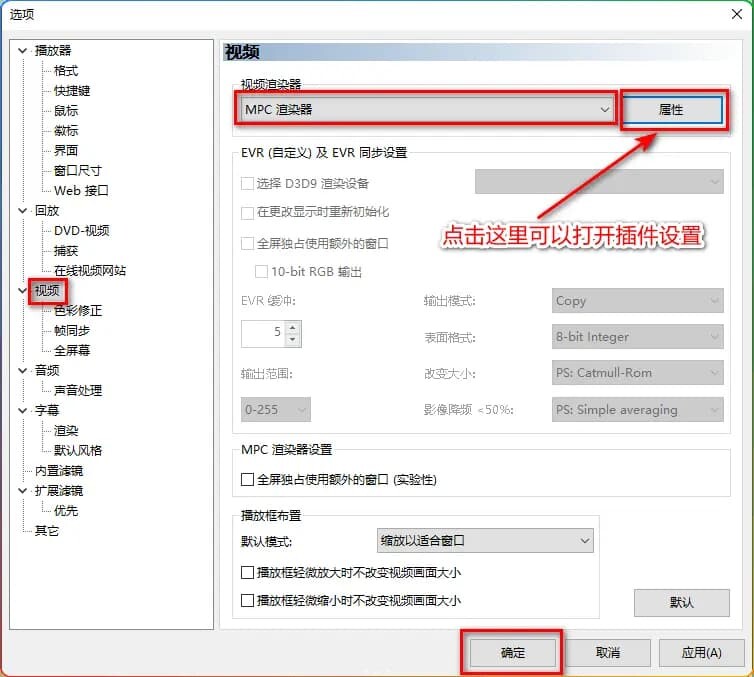Viewport: 754px width, 677px height.
Task: Click the 属性 button
Action: coord(671,109)
